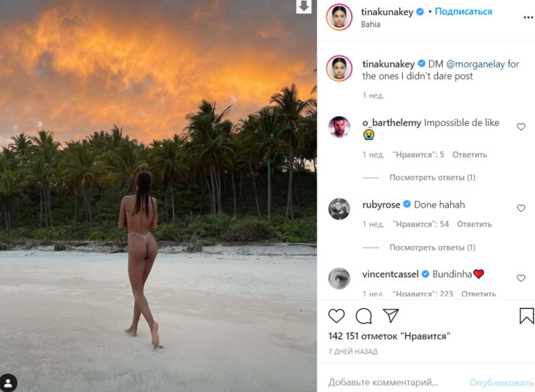This screenshot has width=535, height=392.
Task: Expand replies under rubyrose's comment
Action: coord(432,247)
